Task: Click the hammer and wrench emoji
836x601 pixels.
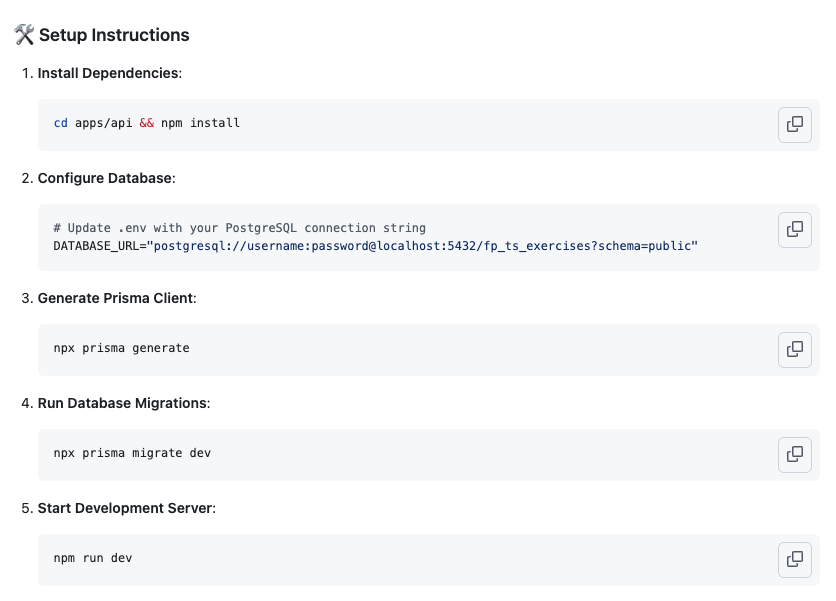Action: point(24,35)
